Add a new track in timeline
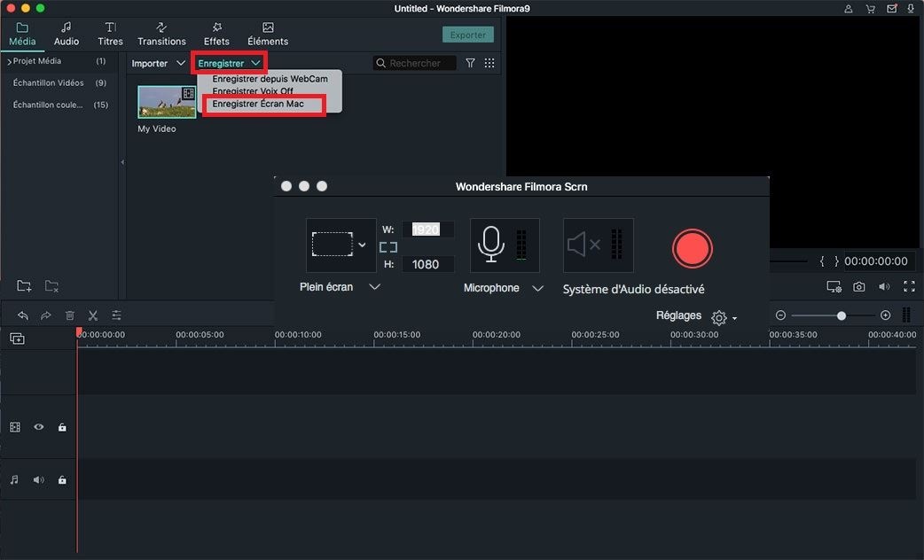Image resolution: width=924 pixels, height=560 pixels. [17, 338]
